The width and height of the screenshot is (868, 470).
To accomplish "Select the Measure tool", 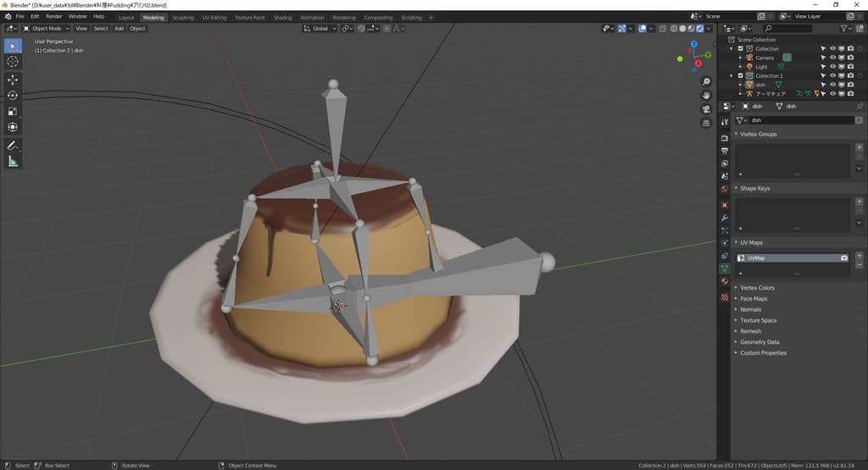I will tap(13, 162).
